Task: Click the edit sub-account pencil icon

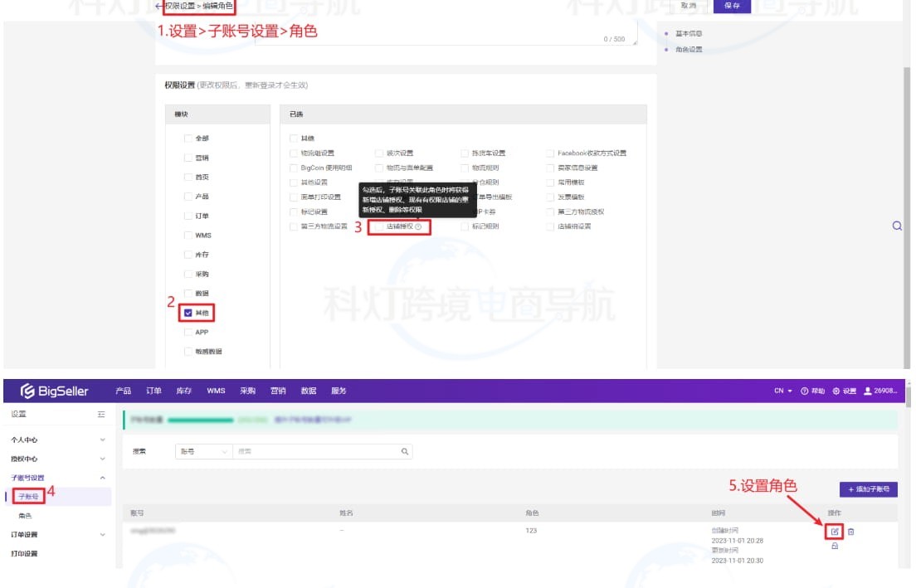Action: [x=835, y=532]
